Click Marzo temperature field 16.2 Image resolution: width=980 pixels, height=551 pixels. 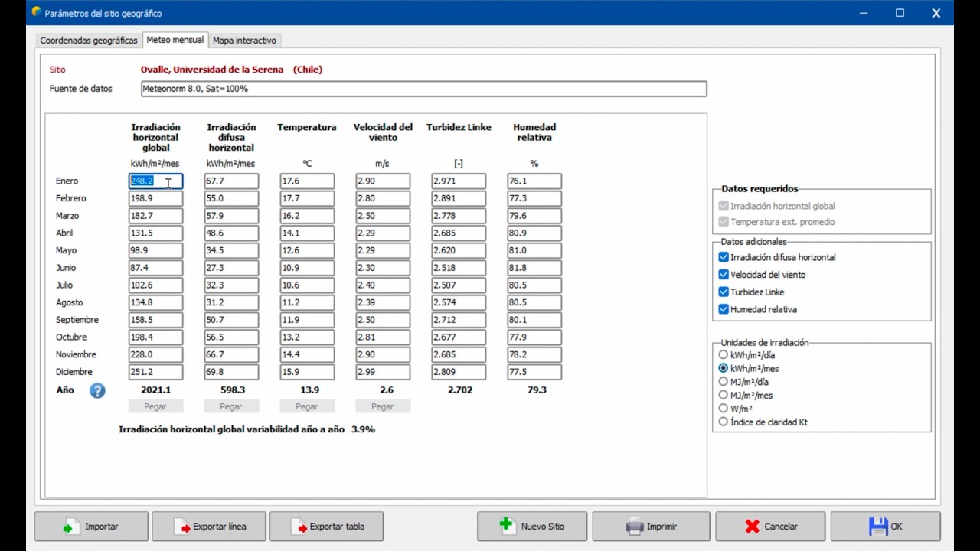click(307, 216)
